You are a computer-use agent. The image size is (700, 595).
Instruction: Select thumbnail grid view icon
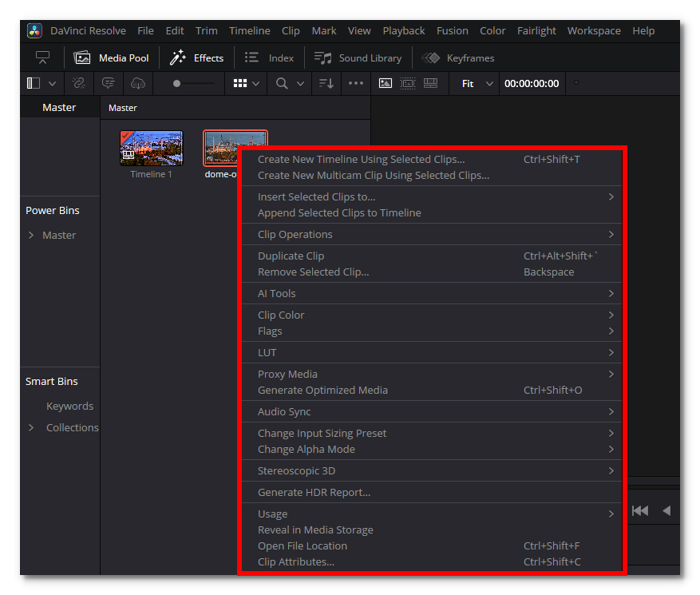click(x=240, y=83)
